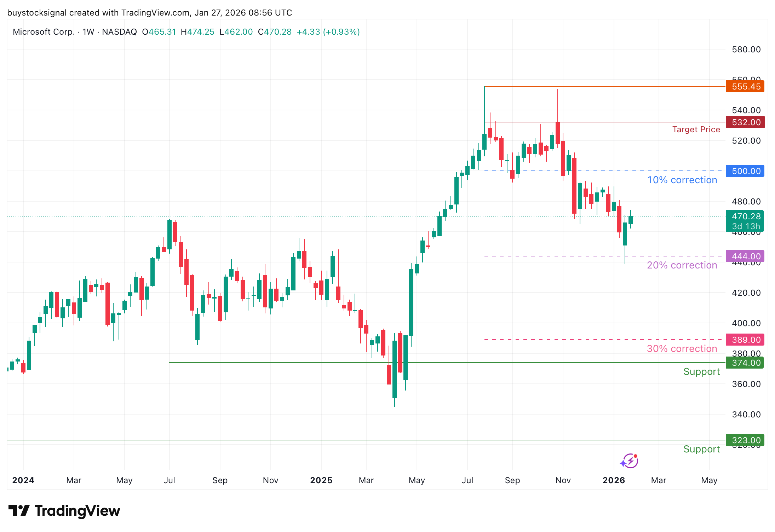The image size is (775, 532).
Task: Click the dark red 532.00 Target Price label
Action: (x=745, y=122)
